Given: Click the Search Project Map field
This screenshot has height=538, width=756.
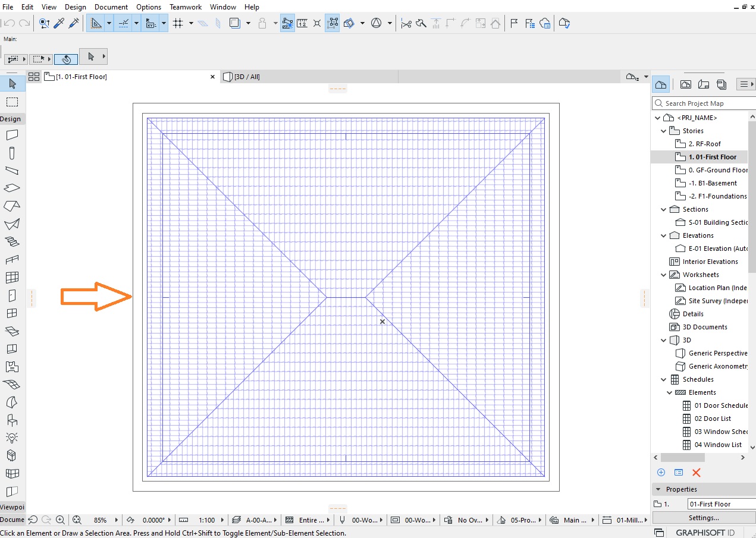Looking at the screenshot, I should (x=704, y=103).
